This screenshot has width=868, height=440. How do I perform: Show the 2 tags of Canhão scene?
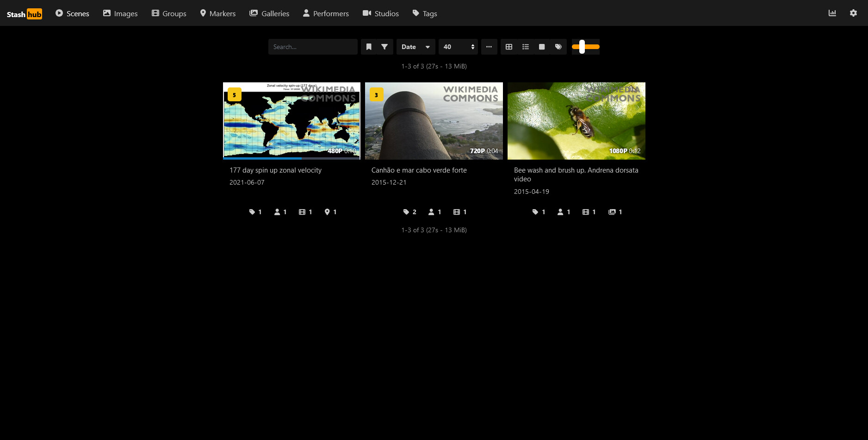tap(410, 212)
